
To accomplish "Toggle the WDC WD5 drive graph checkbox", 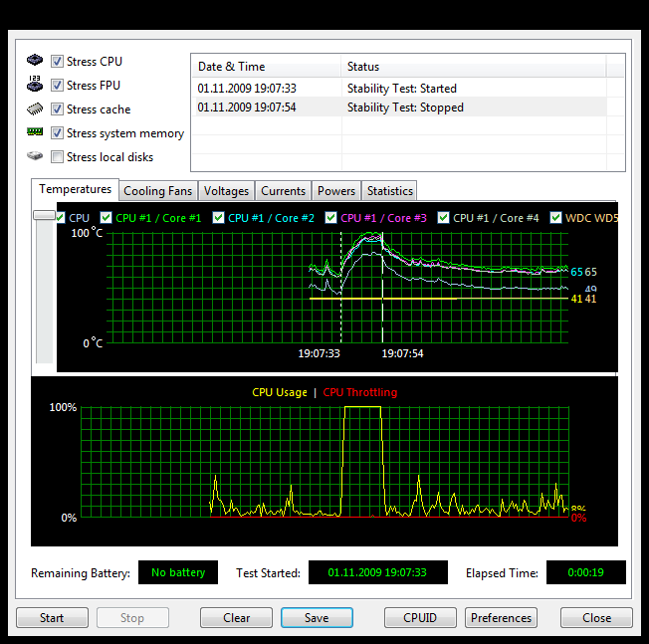I will coord(555,218).
